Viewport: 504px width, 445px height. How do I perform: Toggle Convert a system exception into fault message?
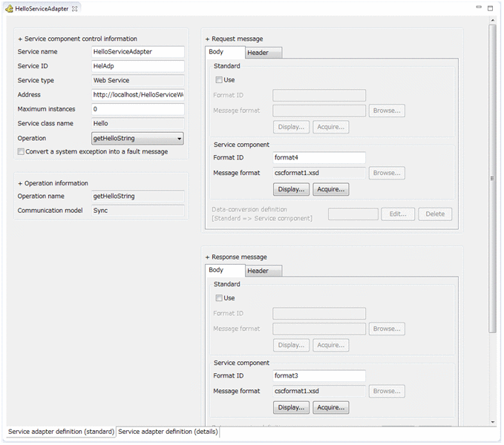point(21,151)
